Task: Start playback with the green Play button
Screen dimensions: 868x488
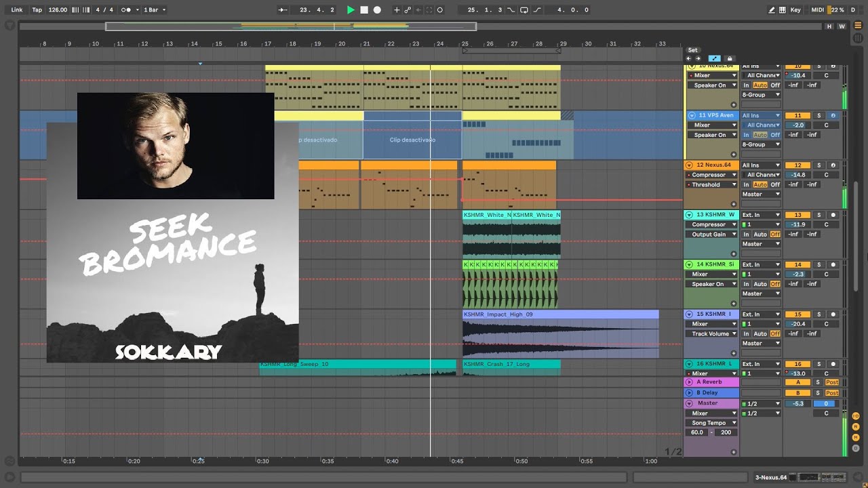Action: click(351, 10)
